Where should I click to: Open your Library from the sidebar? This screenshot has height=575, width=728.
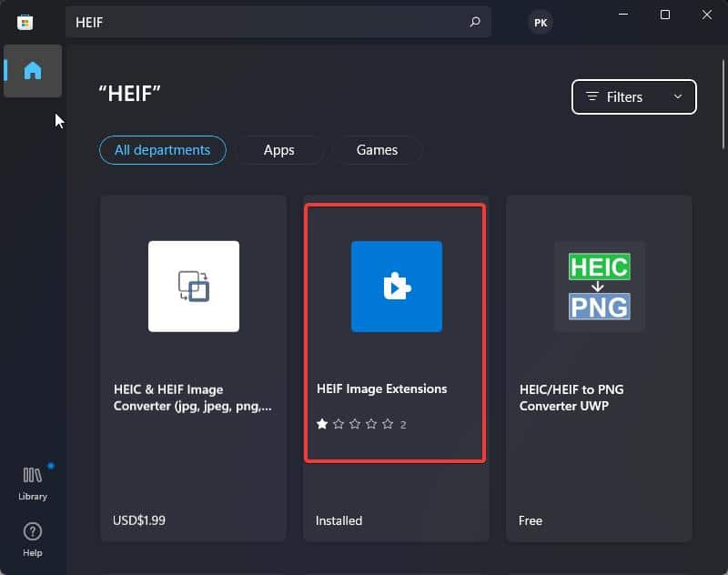pos(33,481)
